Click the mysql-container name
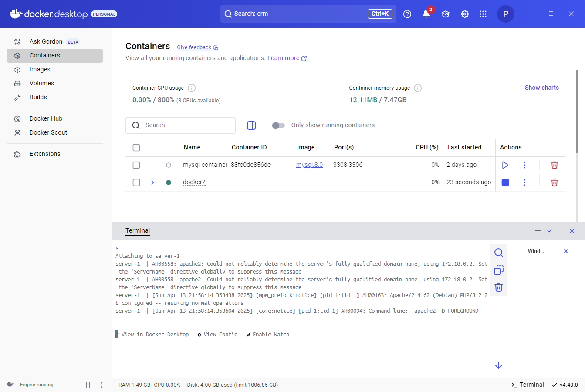The image size is (585, 392). coord(205,165)
